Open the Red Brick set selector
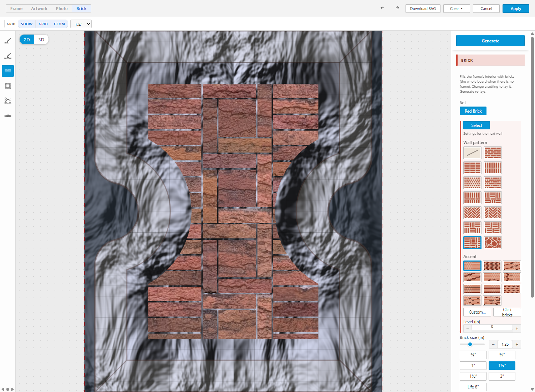Image resolution: width=535 pixels, height=392 pixels. click(473, 111)
